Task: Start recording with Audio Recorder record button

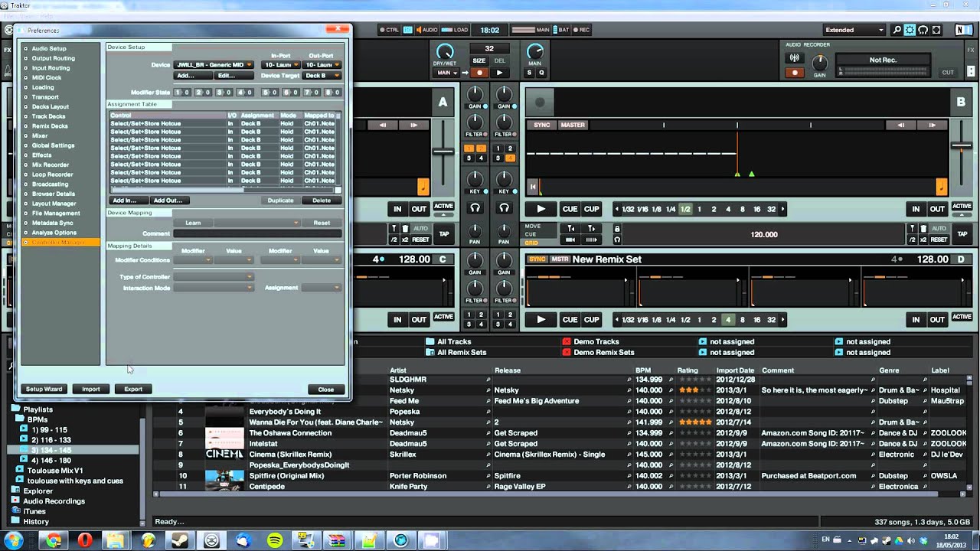Action: (794, 73)
